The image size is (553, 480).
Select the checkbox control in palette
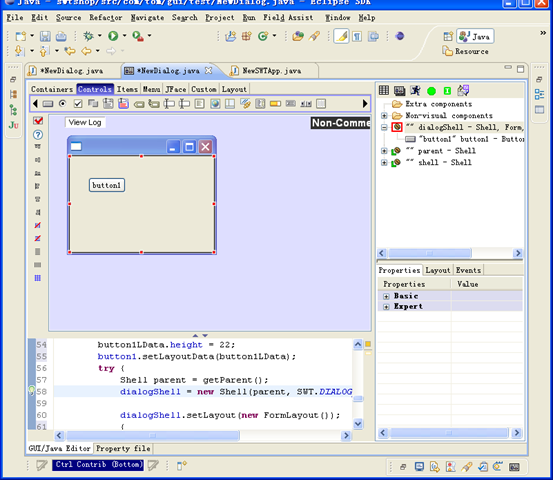[78, 104]
